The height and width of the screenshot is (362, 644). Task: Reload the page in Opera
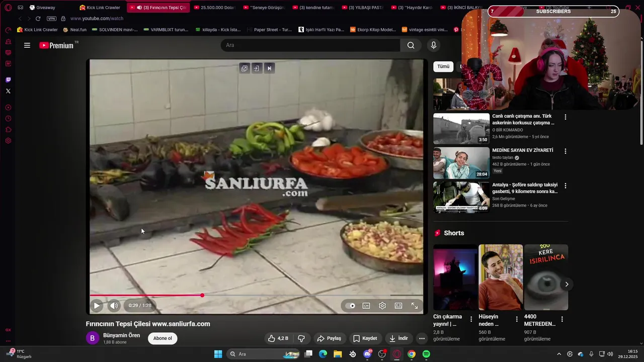[x=38, y=19]
